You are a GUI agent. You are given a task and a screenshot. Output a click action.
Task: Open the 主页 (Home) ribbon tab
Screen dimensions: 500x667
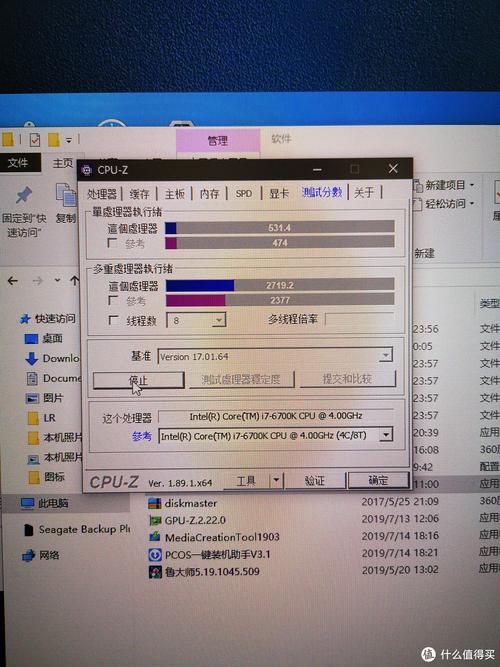(63, 163)
